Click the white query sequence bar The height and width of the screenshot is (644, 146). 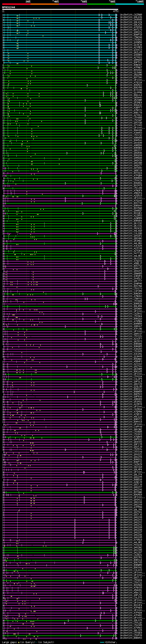pos(60,10)
